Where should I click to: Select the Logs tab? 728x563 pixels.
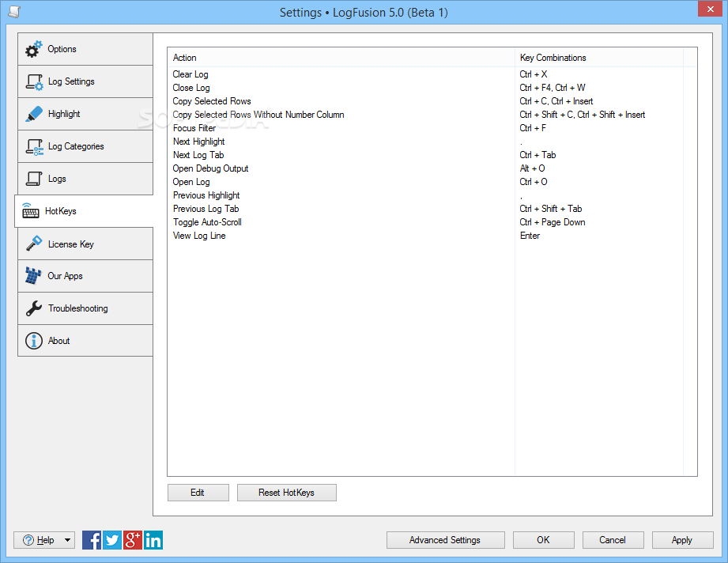coord(85,179)
